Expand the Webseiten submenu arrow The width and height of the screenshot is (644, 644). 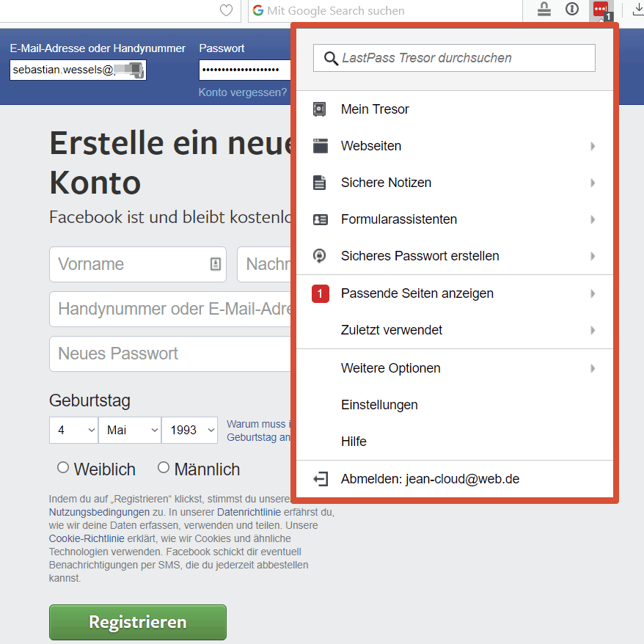pyautogui.click(x=593, y=146)
